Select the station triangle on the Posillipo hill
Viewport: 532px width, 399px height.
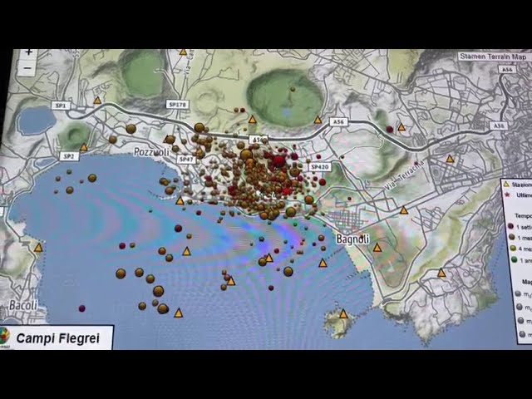tap(441, 273)
